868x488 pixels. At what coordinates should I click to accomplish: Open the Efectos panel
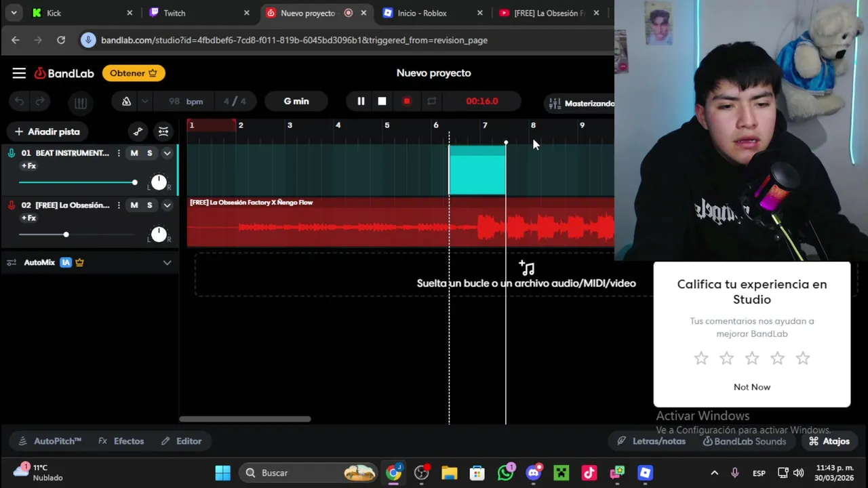point(121,441)
